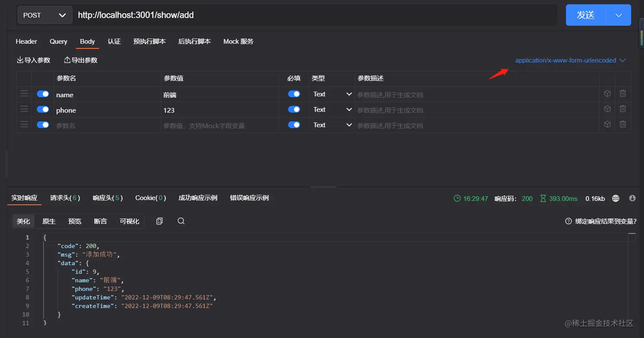Click the drag handle of the phone row

pos(24,110)
